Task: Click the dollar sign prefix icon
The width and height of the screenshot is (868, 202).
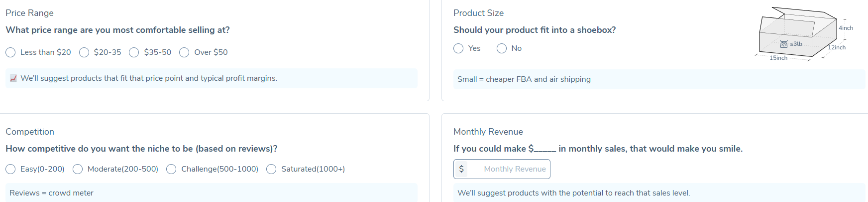Action: 461,169
